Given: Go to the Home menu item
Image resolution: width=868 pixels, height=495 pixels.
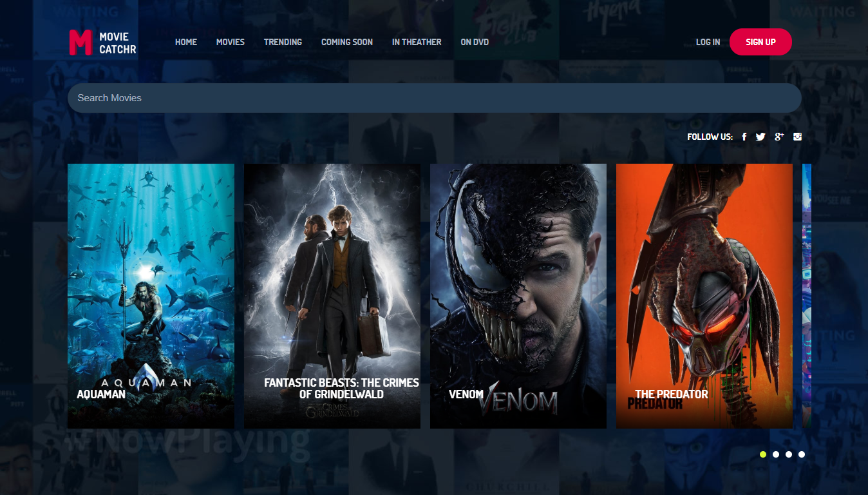Looking at the screenshot, I should click(186, 42).
